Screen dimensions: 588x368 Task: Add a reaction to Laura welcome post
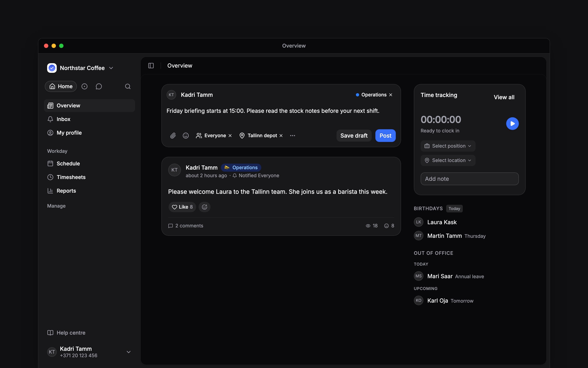tap(205, 207)
